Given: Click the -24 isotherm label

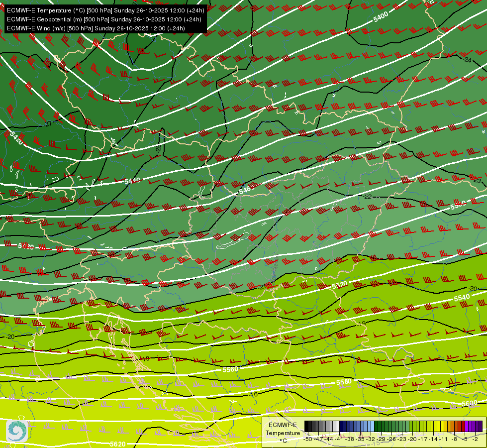Looking at the screenshot, I should [x=467, y=60].
